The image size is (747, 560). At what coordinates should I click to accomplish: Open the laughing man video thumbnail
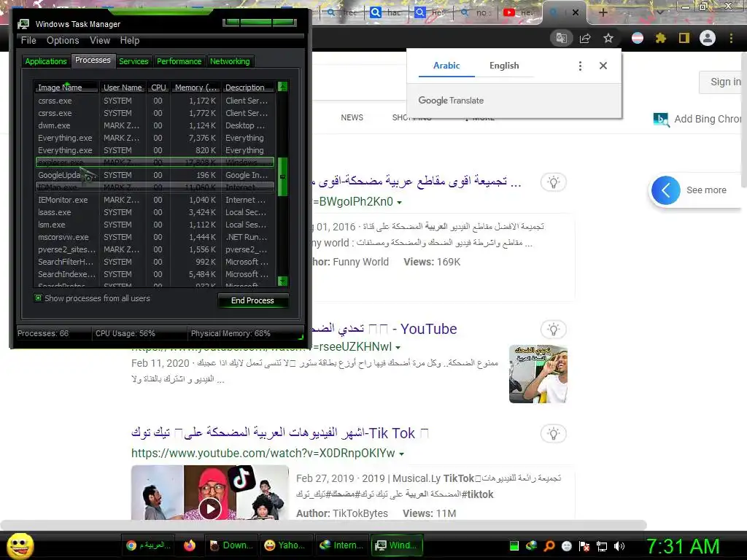tap(538, 374)
